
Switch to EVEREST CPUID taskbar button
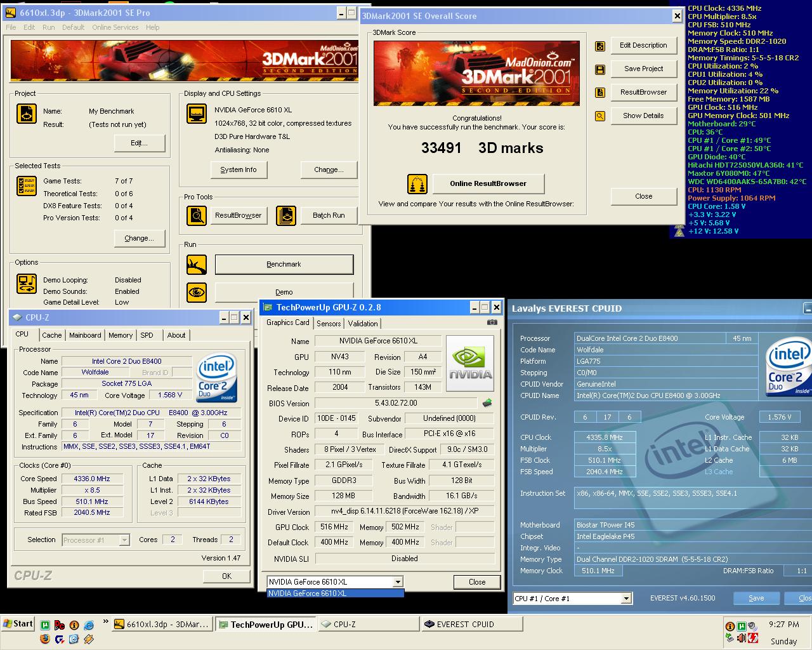pyautogui.click(x=471, y=625)
